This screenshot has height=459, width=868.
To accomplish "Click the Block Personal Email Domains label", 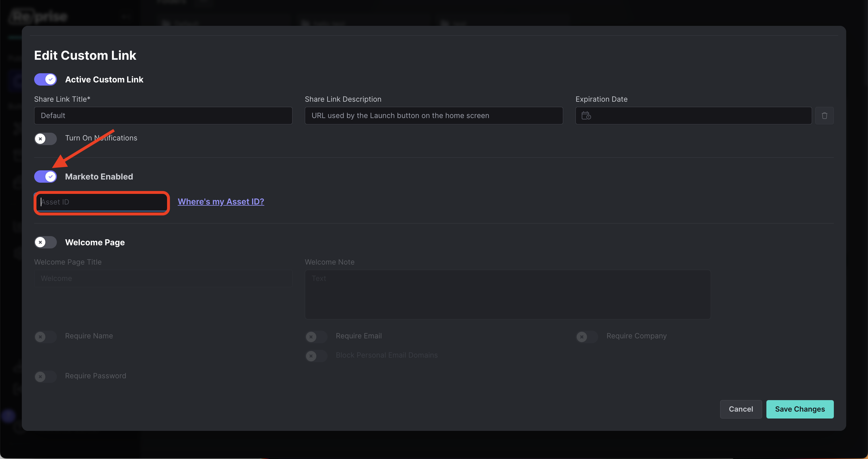I will pos(386,355).
